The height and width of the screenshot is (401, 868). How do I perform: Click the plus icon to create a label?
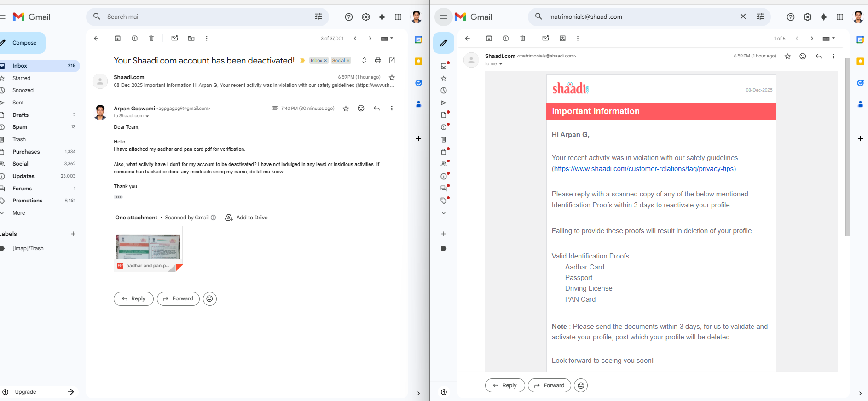point(73,234)
